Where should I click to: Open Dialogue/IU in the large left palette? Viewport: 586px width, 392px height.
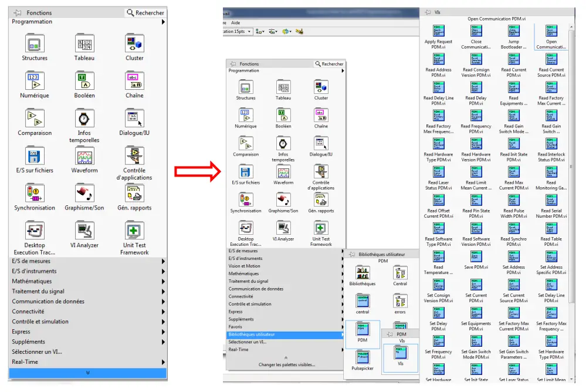pyautogui.click(x=134, y=118)
